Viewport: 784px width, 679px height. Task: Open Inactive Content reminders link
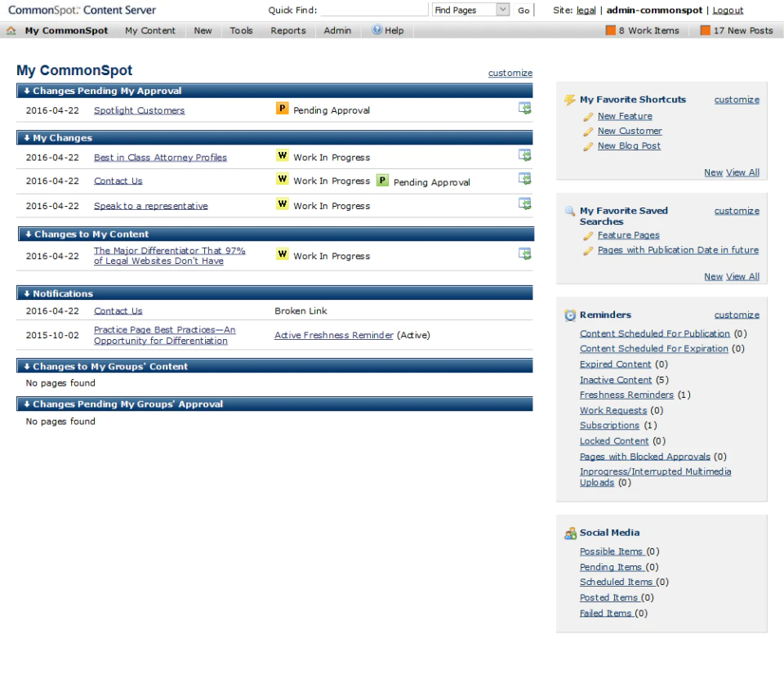click(x=616, y=380)
